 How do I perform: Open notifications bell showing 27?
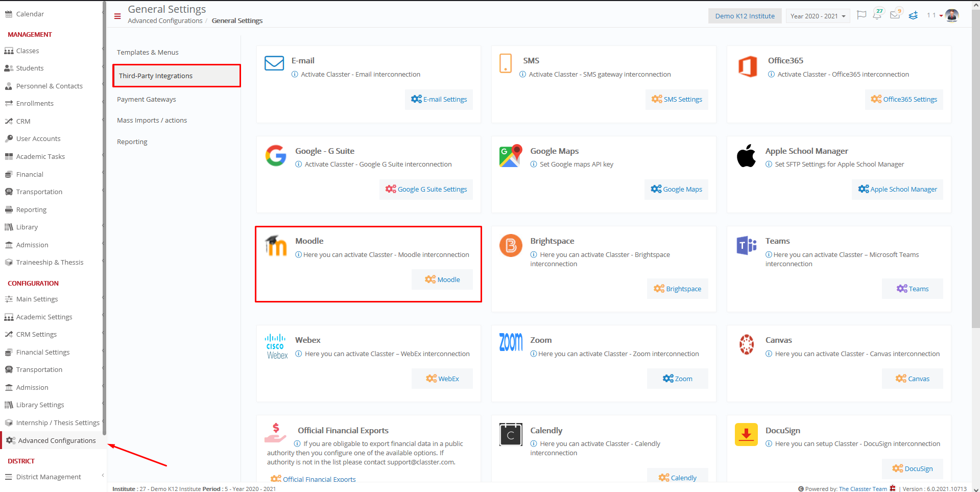[878, 14]
